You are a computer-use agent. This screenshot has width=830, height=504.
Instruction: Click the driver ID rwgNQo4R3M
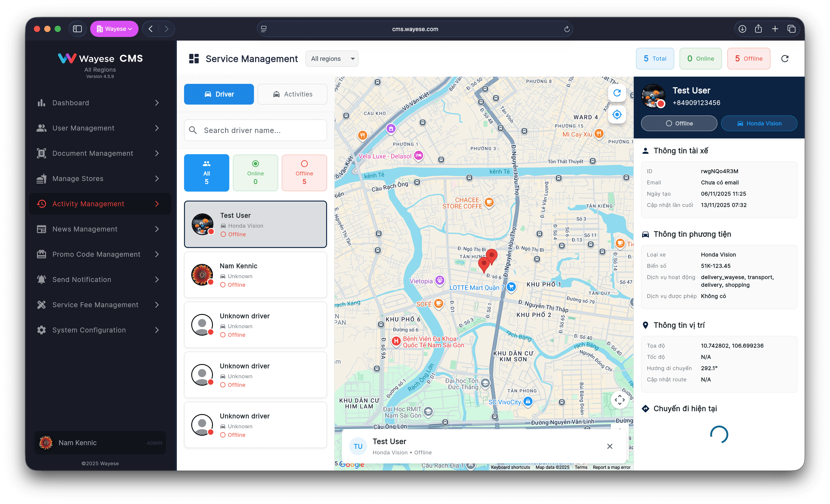click(x=719, y=171)
